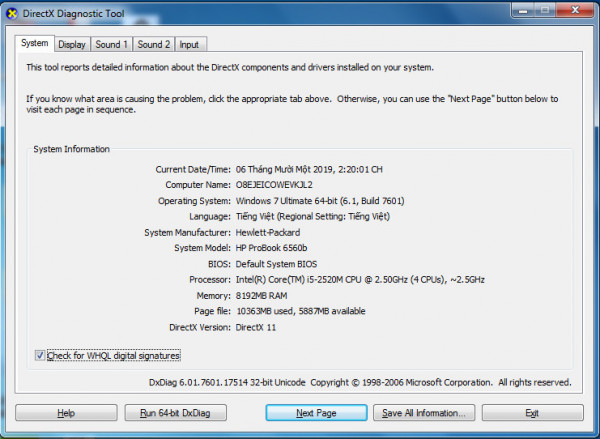
Task: Open the Sound 1 tab
Action: point(111,44)
